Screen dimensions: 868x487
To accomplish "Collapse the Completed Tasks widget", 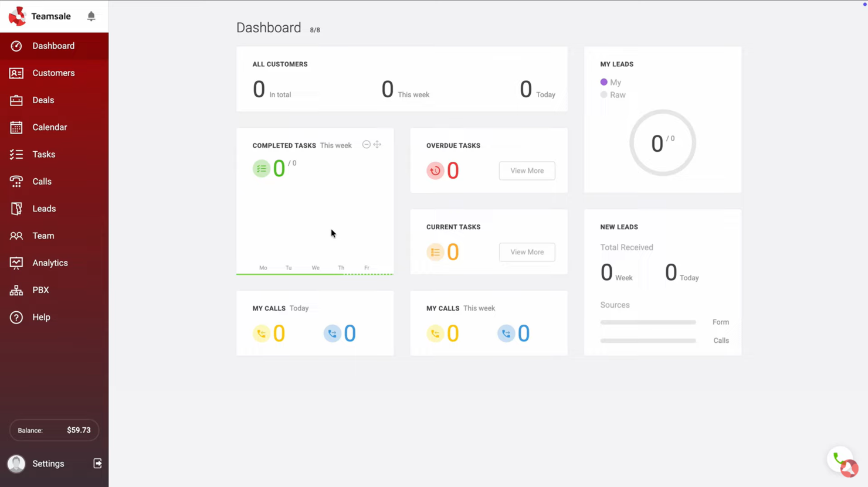I will tap(366, 144).
